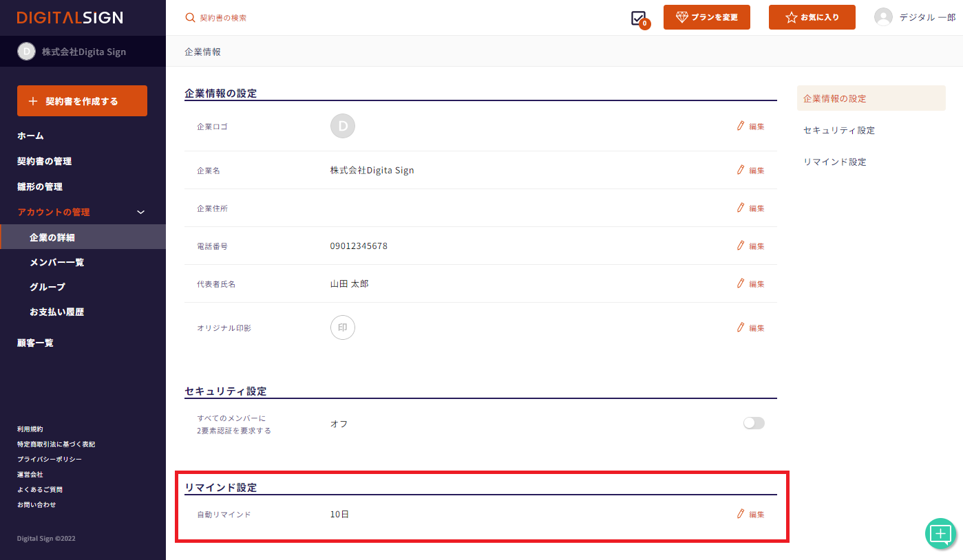Screen dimensions: 963x560
Task: Click the pencil edit icon for 企業ロゴ
Action: [x=741, y=126]
